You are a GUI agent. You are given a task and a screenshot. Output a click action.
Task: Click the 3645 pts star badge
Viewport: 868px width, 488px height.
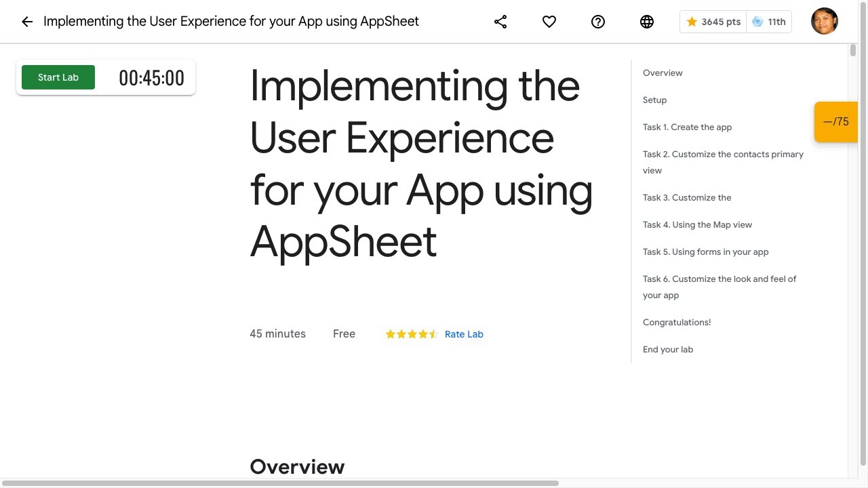(x=713, y=22)
